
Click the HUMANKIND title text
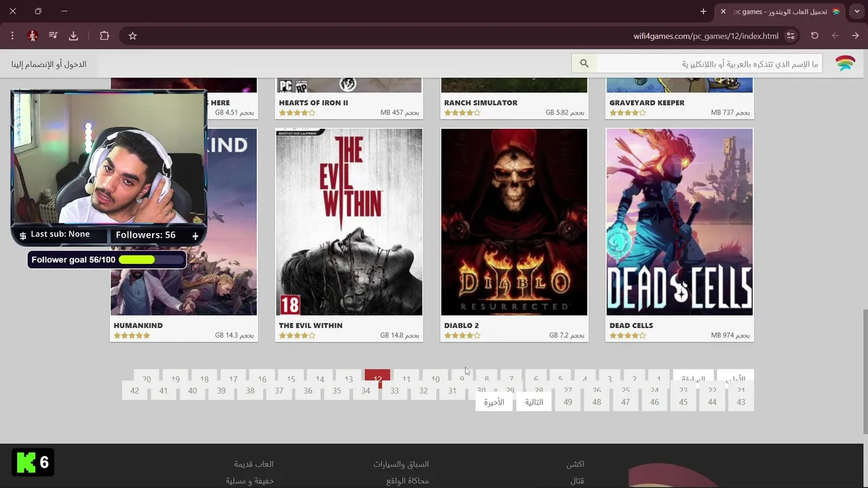coord(138,325)
